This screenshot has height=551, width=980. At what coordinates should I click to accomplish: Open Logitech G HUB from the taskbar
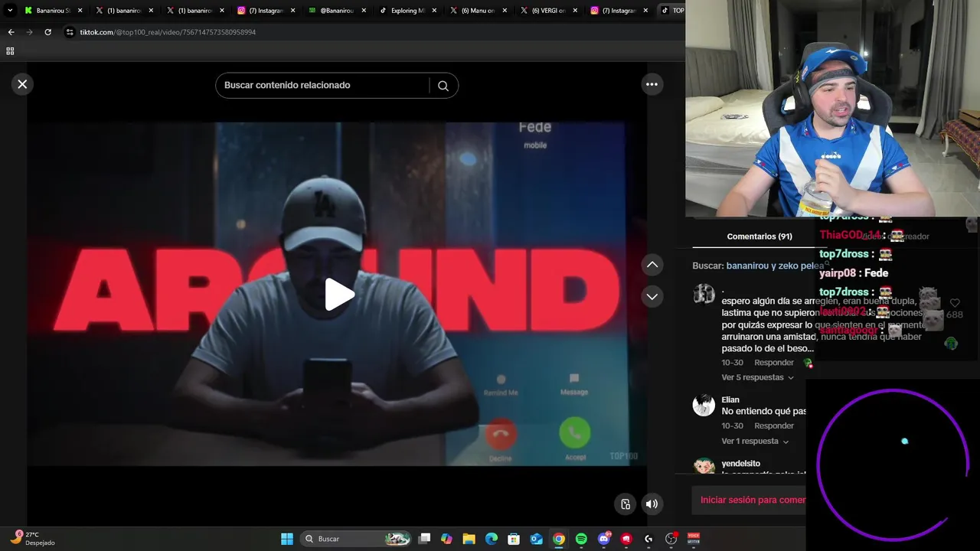[648, 539]
